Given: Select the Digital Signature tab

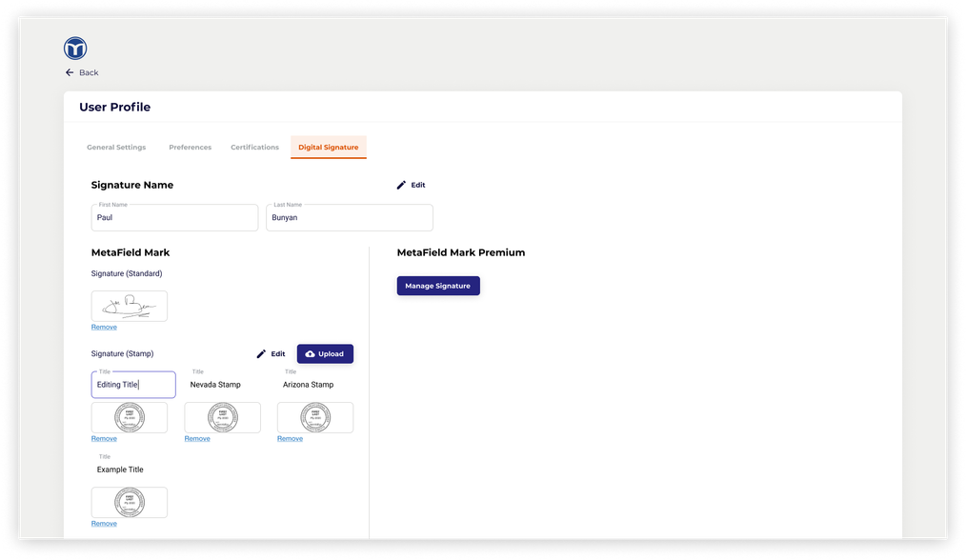Looking at the screenshot, I should (x=328, y=148).
